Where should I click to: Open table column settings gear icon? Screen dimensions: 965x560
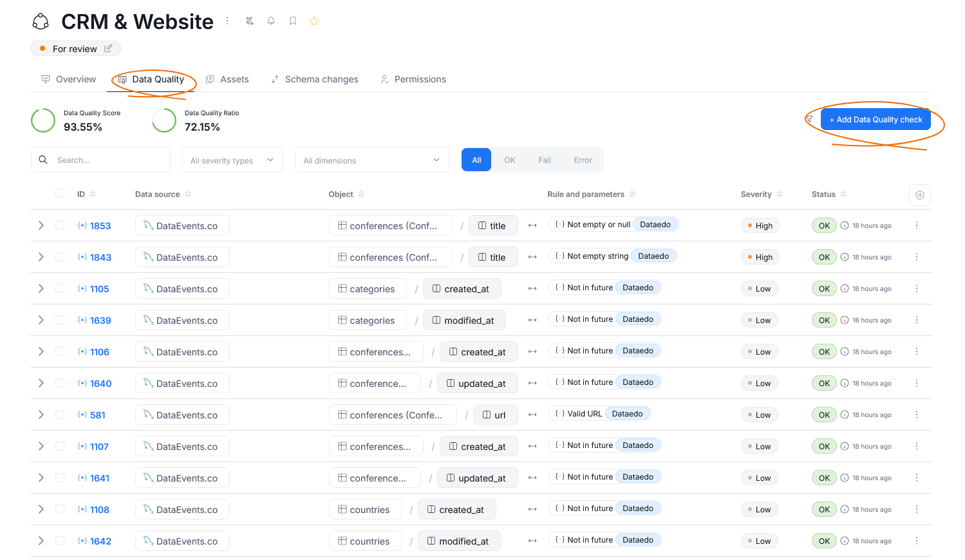(919, 195)
